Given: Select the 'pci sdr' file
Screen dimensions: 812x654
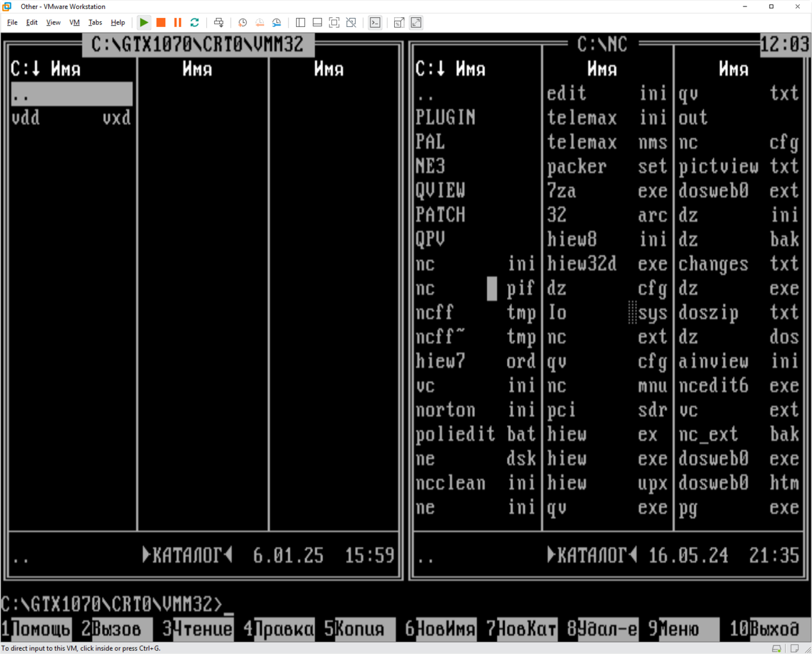Looking at the screenshot, I should [x=607, y=410].
